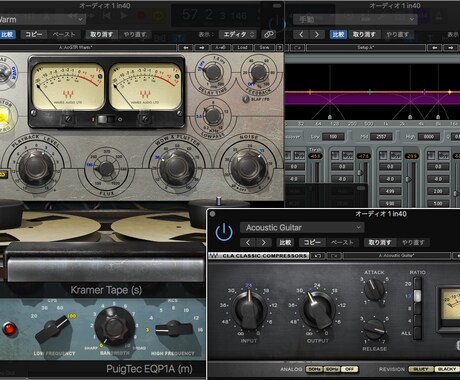Click the compressor Waves undo arrow
Screen dimensions: 460x380
[317, 256]
